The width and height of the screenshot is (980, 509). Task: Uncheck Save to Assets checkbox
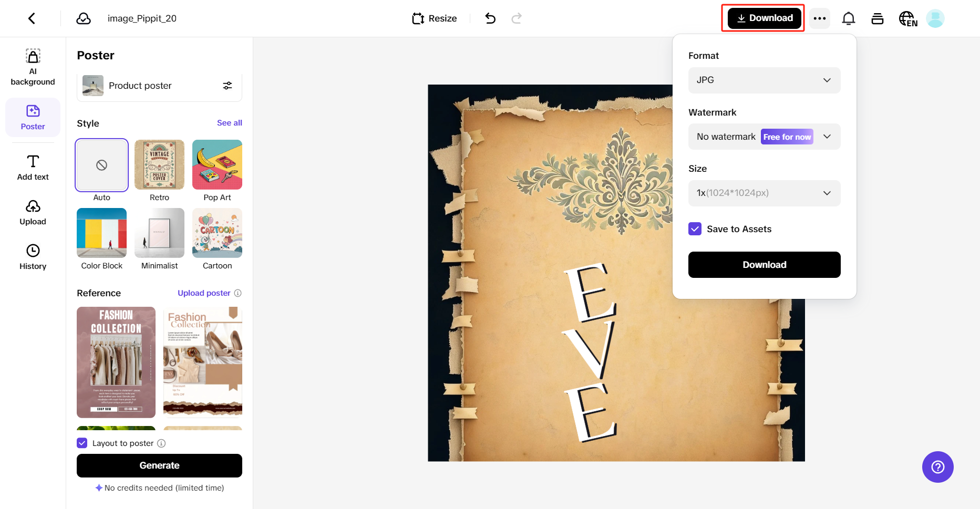coord(695,229)
